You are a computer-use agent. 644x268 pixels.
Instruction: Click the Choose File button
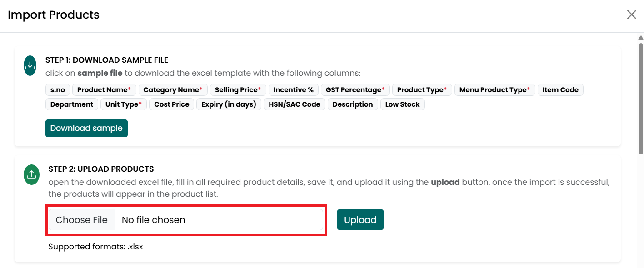(x=82, y=220)
